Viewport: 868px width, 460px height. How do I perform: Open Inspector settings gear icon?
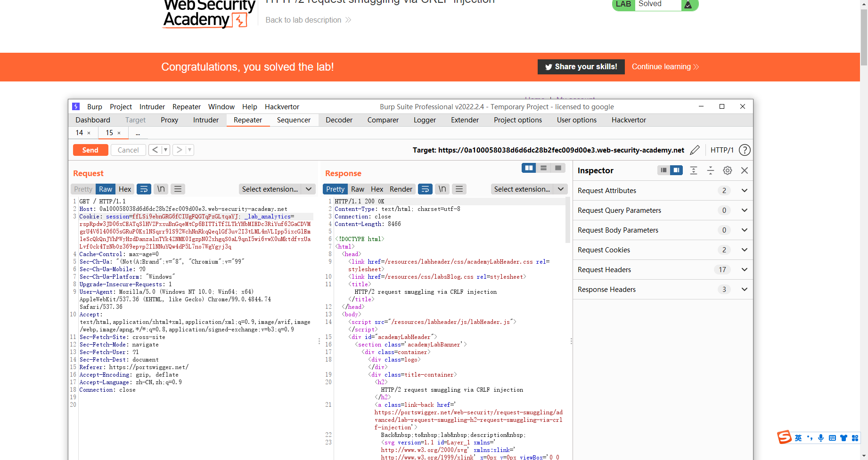pos(728,170)
